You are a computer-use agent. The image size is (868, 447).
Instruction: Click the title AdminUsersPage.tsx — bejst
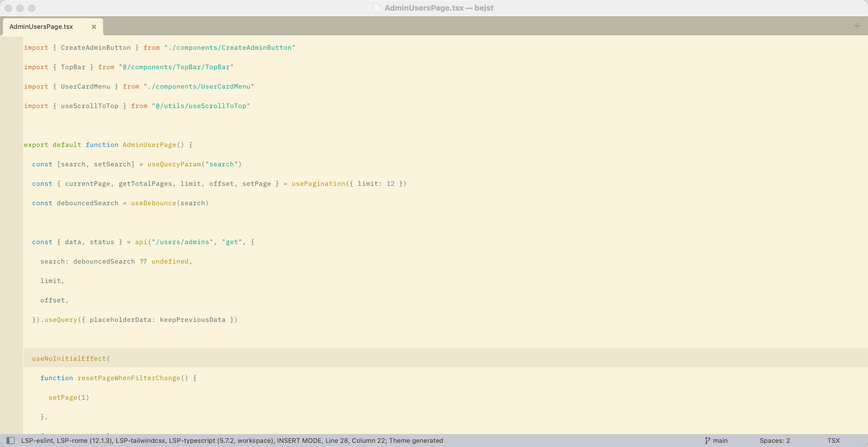coord(439,8)
